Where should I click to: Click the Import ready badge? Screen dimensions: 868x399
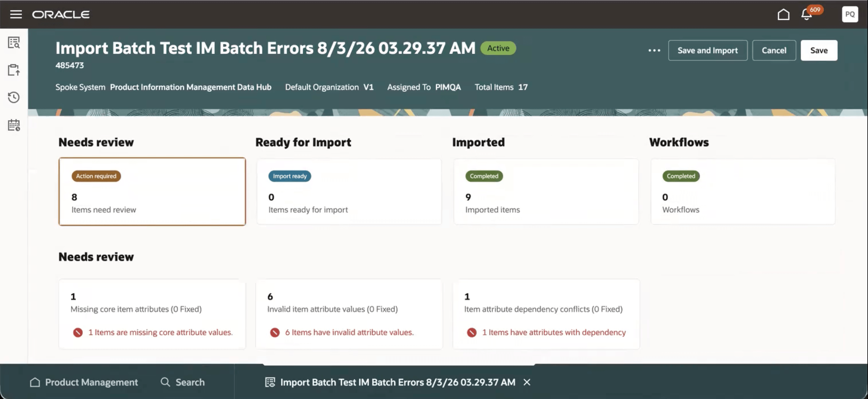click(x=290, y=176)
